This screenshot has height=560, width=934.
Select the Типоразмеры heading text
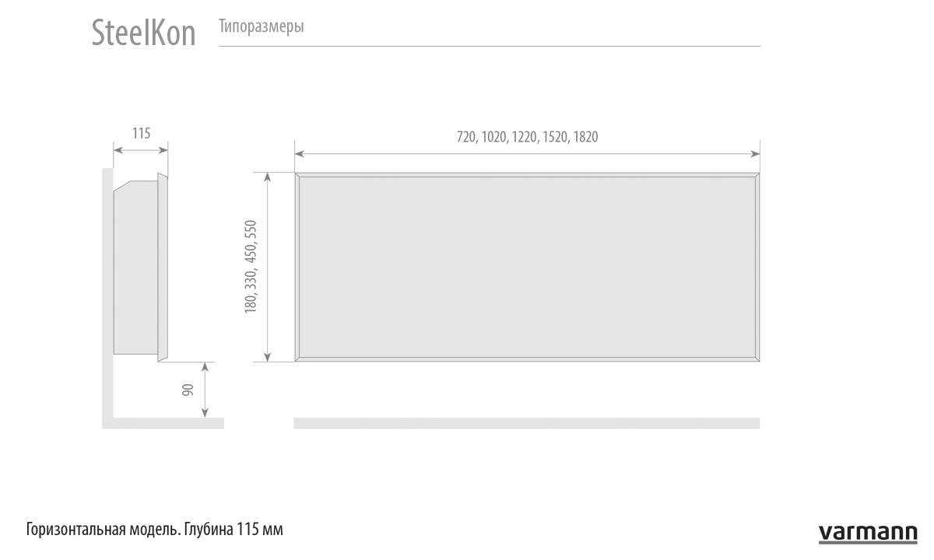262,28
